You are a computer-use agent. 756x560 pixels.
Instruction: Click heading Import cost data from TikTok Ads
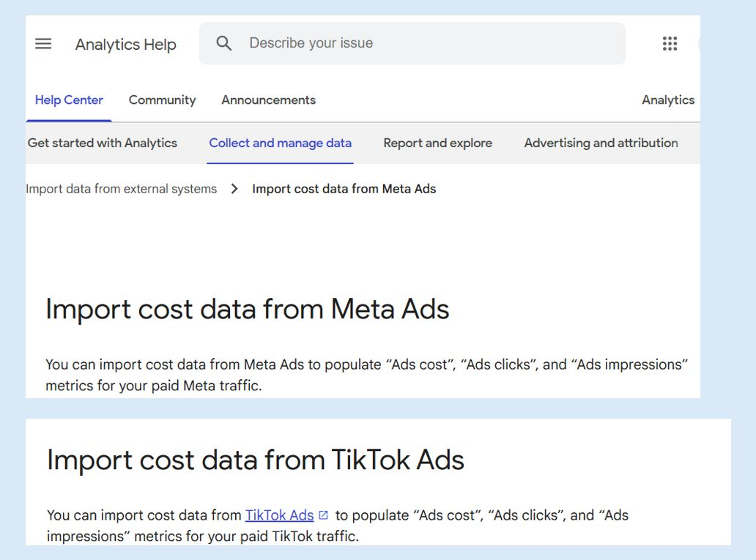255,460
